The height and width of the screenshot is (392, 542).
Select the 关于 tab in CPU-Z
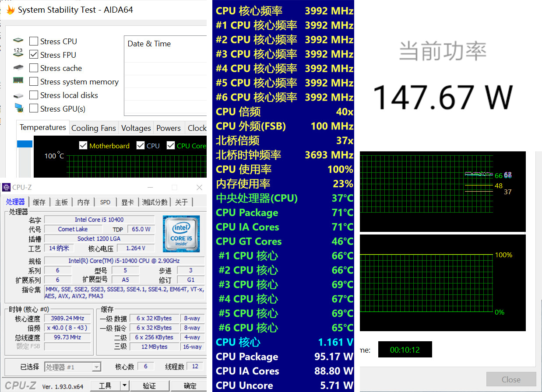coord(181,202)
